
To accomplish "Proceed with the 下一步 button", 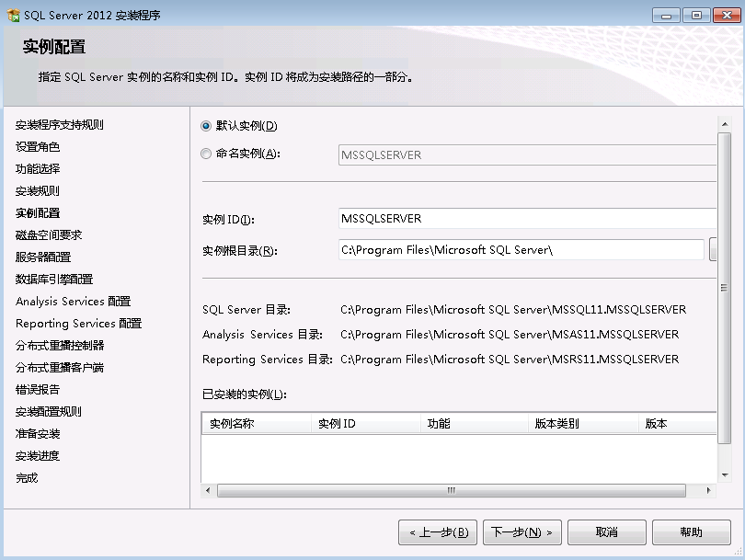I will [x=522, y=532].
